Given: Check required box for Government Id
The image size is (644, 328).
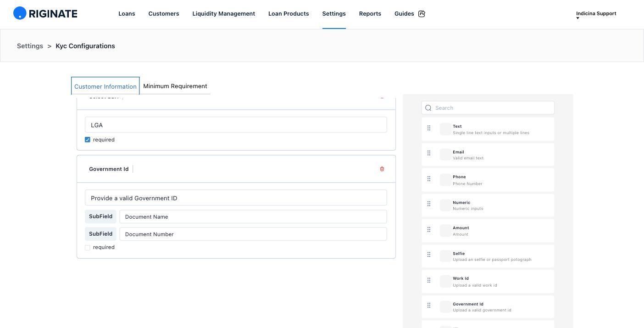Looking at the screenshot, I should (88, 247).
